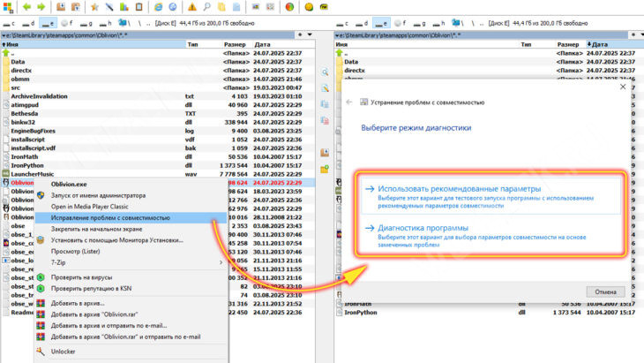Screen dimensions: 644x363
Task: Click the second brown box toolbar icon
Action: (x=76, y=7)
